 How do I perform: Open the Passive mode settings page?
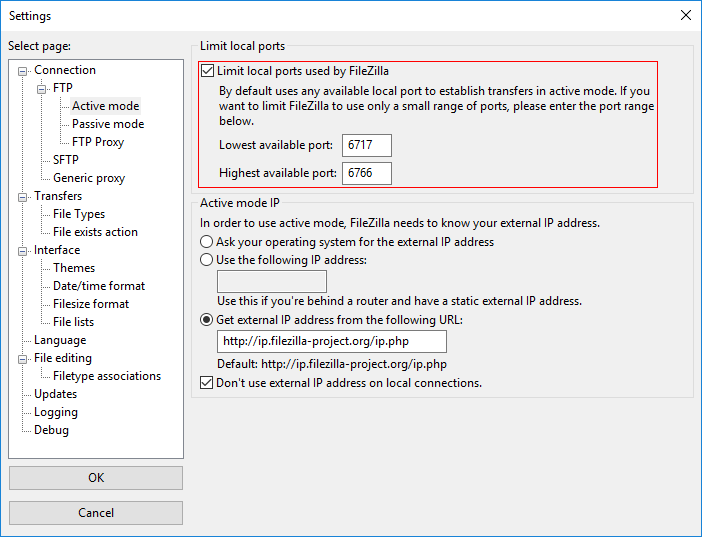(108, 124)
